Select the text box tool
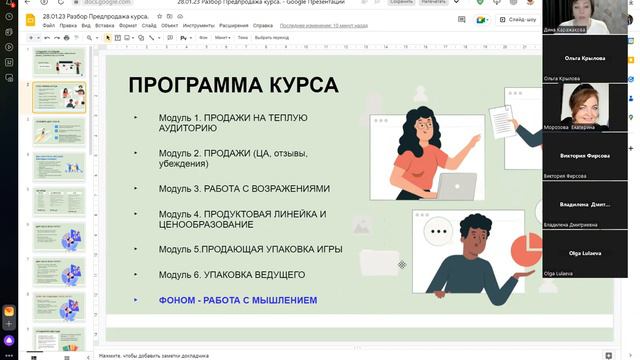 (118, 38)
